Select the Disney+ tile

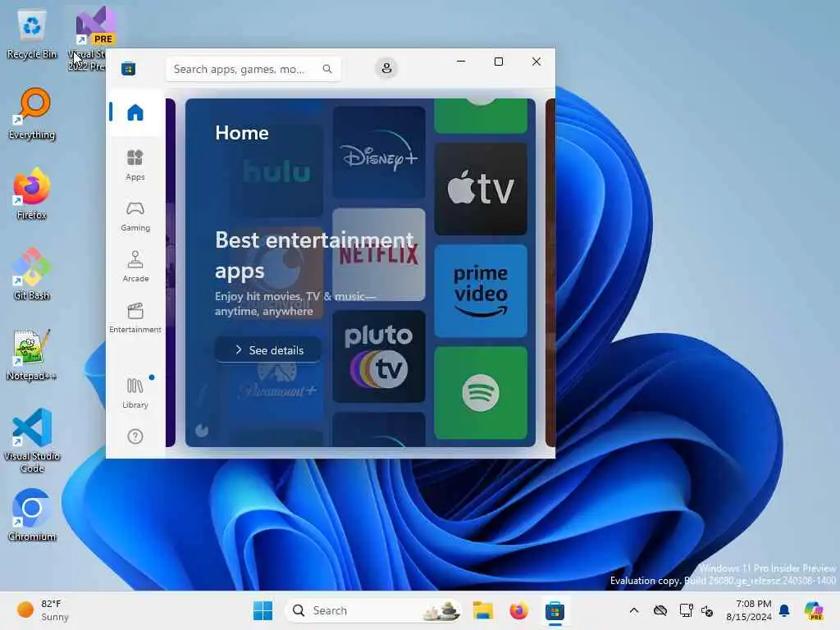coord(379,152)
